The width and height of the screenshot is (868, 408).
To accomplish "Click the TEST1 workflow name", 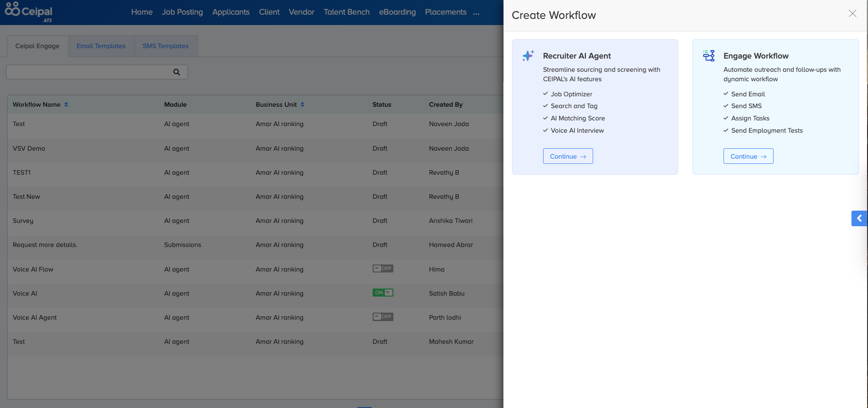I will (x=22, y=172).
